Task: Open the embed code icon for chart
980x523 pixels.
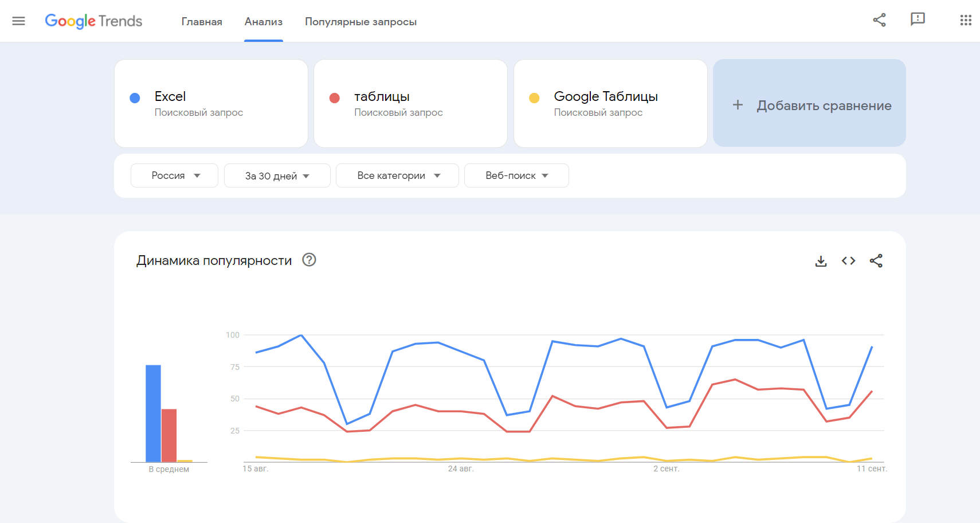Action: pyautogui.click(x=848, y=261)
